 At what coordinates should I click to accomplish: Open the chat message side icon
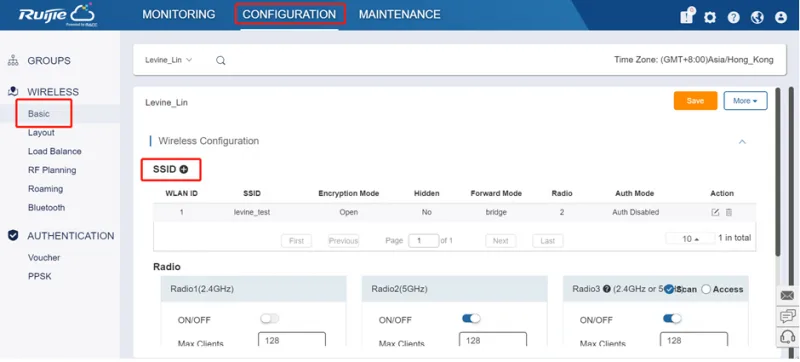[x=788, y=316]
